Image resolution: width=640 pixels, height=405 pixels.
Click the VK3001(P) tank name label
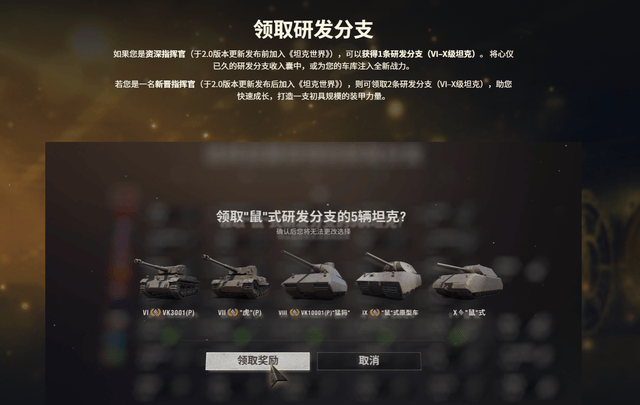[178, 313]
